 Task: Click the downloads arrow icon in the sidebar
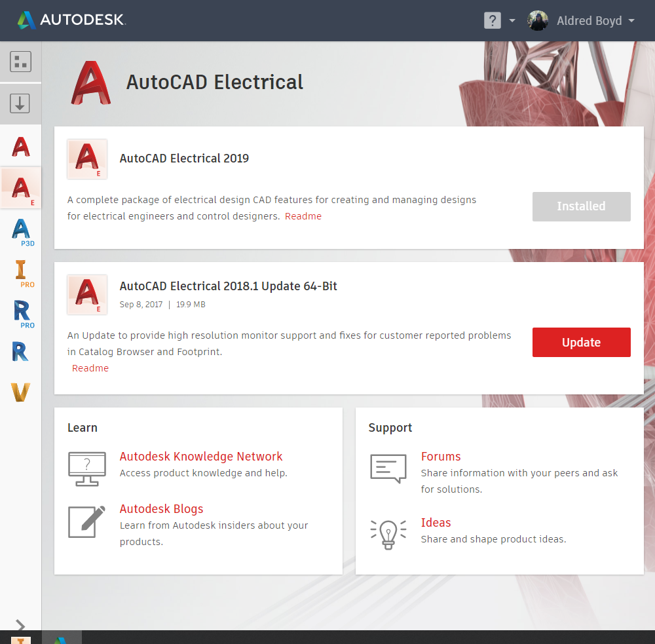[x=20, y=103]
